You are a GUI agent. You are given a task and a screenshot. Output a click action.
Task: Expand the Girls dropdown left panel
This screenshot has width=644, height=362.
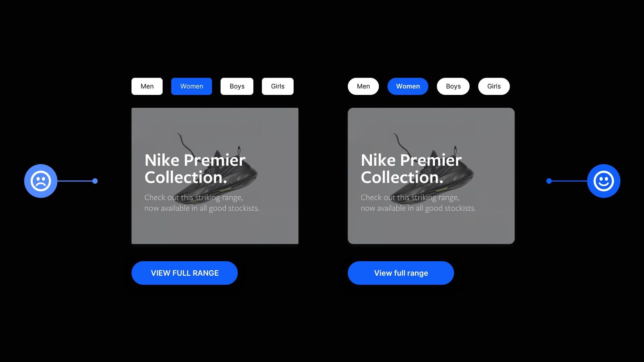click(277, 86)
